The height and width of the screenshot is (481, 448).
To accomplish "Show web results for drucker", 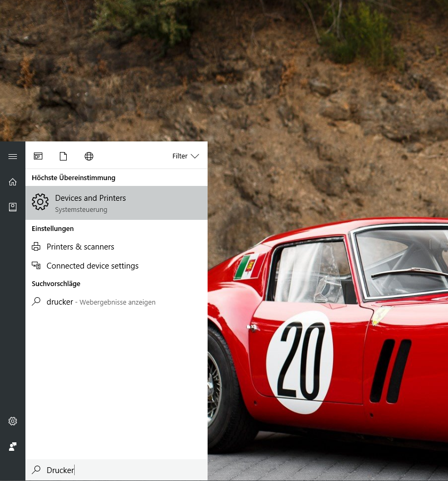I will click(x=117, y=302).
